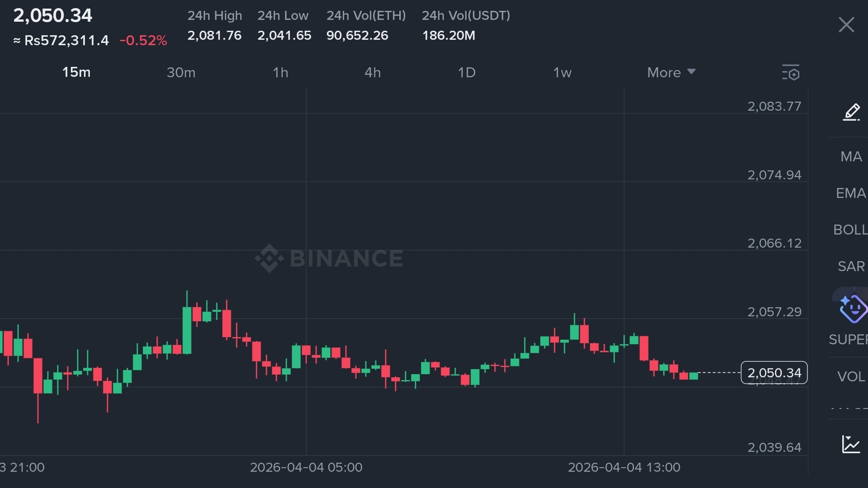Choose the 1w timeframe

click(562, 72)
